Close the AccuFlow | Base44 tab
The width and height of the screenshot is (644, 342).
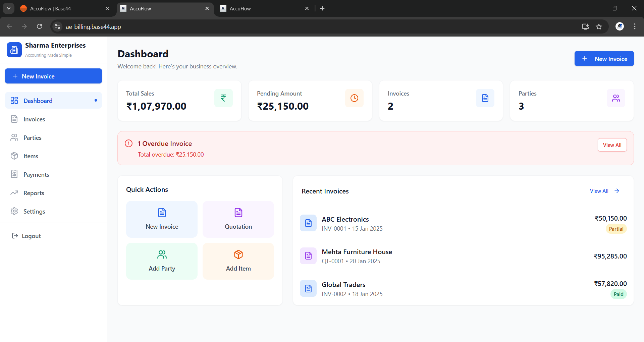(x=107, y=8)
